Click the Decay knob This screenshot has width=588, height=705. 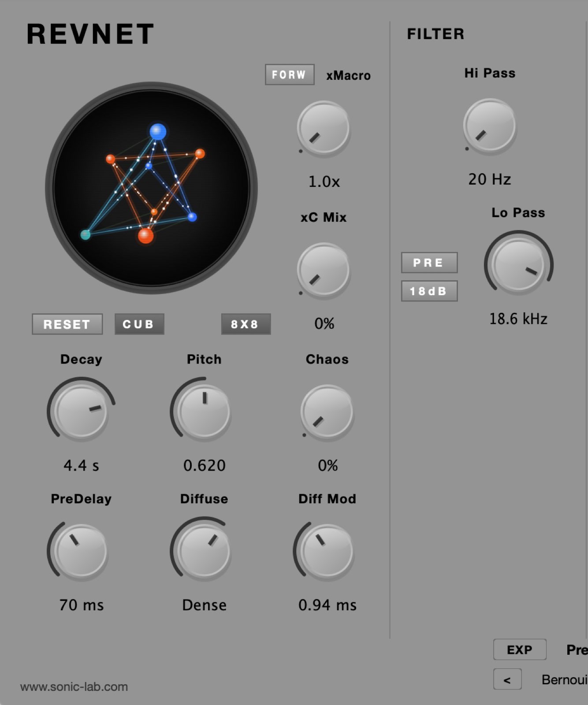82,411
